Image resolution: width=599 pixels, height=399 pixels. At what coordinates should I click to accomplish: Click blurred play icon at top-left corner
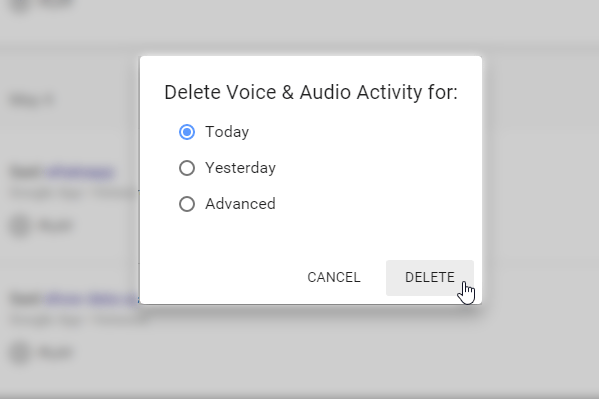pyautogui.click(x=20, y=4)
